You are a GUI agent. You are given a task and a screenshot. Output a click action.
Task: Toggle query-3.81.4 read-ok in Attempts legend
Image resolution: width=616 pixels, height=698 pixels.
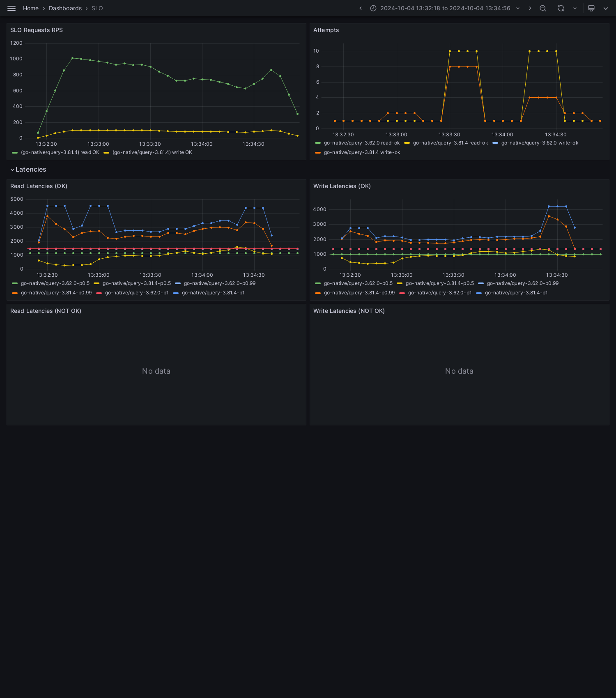pyautogui.click(x=451, y=143)
